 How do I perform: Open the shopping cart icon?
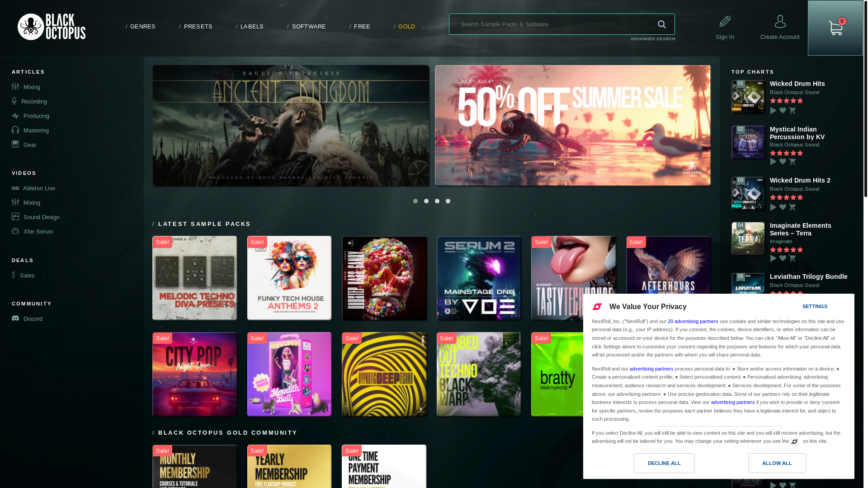[x=835, y=28]
